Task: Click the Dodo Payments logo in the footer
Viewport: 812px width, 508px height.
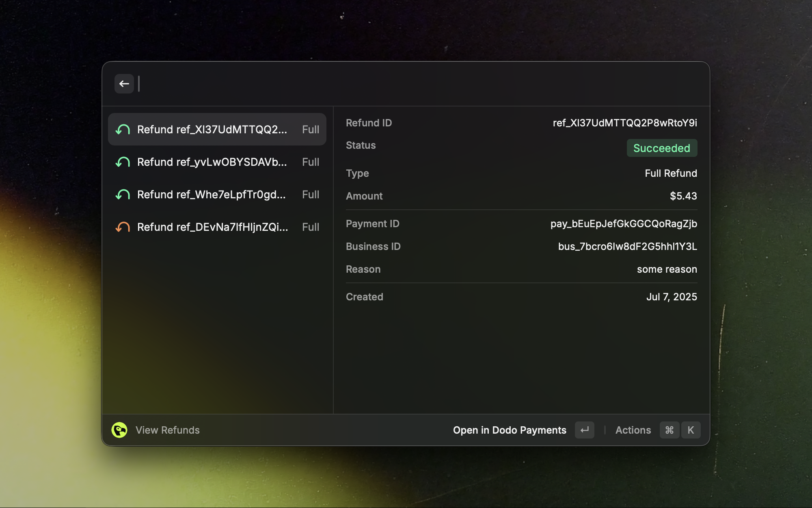Action: tap(119, 430)
